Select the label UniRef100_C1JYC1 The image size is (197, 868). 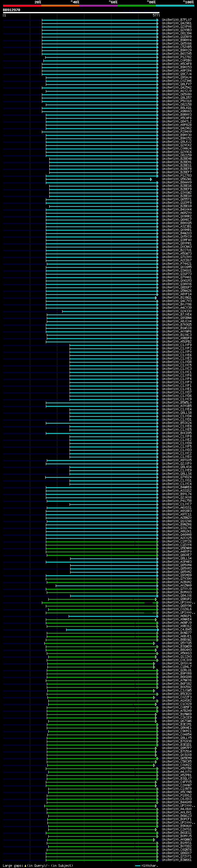tap(177, 372)
